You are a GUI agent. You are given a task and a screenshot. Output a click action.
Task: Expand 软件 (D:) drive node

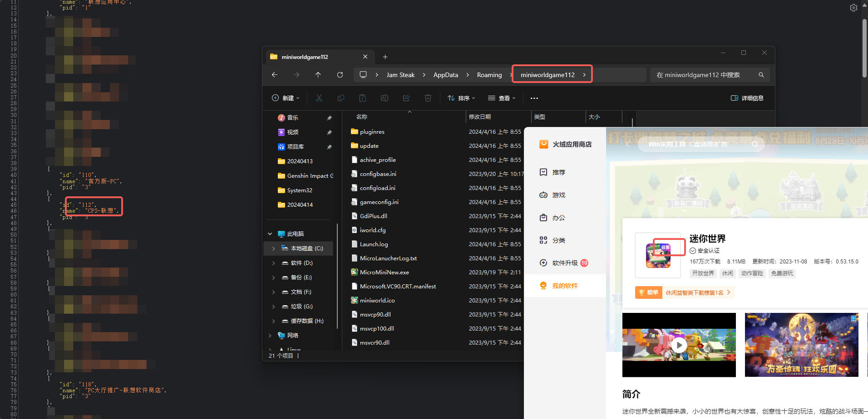273,263
